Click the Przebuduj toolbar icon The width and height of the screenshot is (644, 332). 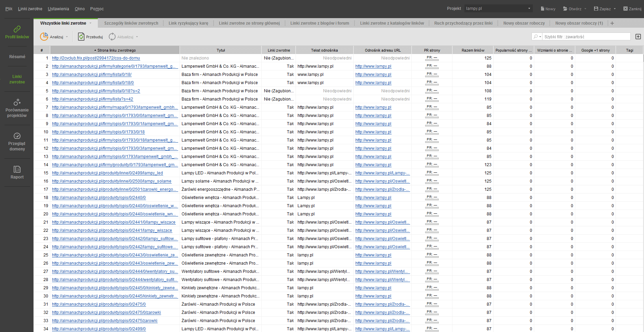81,37
